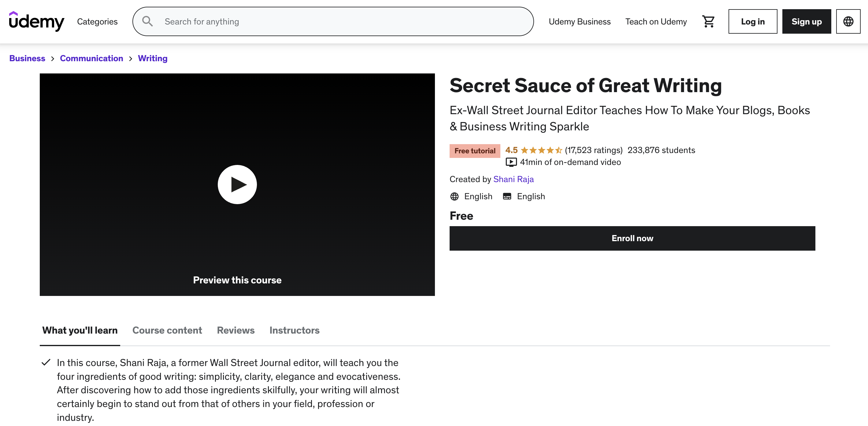Click the 'Writing' breadcrumb link
This screenshot has width=868, height=426.
tap(153, 58)
